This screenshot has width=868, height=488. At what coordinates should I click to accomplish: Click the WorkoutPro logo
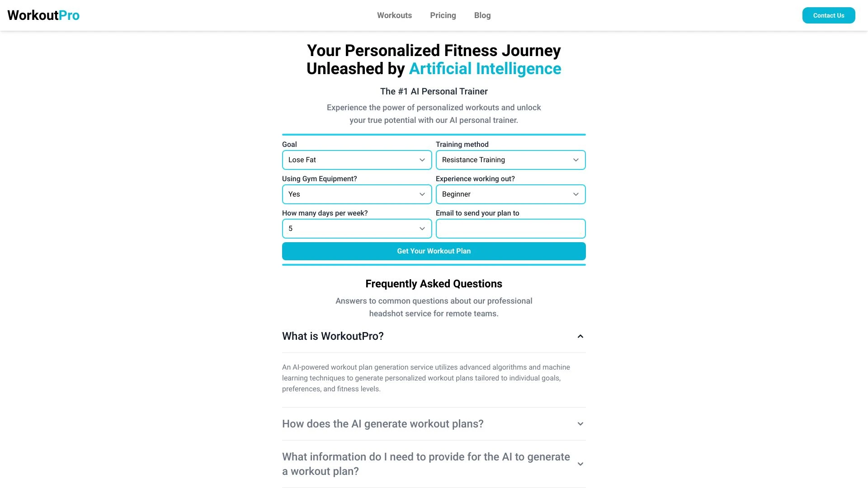point(43,15)
